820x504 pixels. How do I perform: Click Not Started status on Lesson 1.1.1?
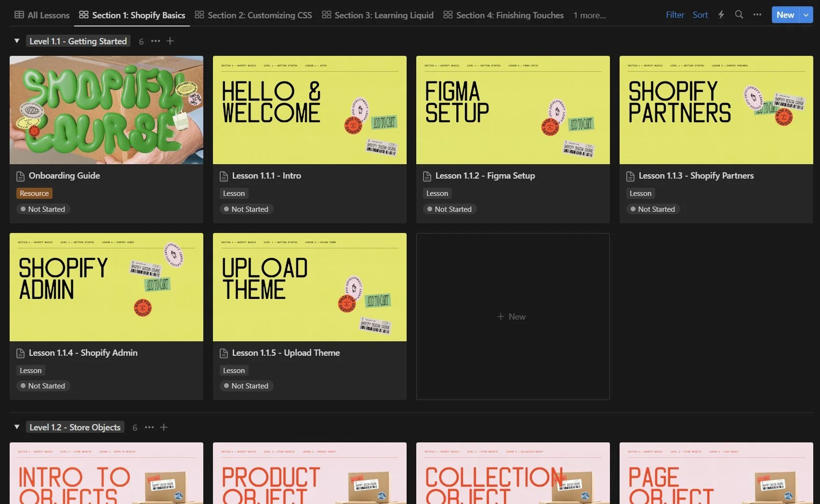246,209
